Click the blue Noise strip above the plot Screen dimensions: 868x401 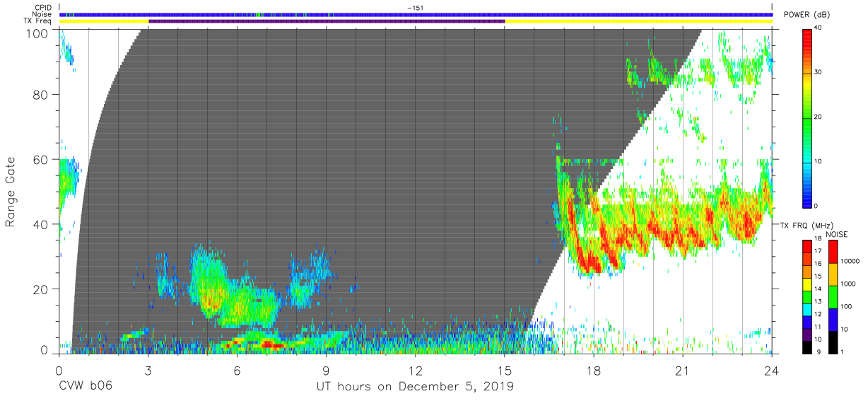point(416,14)
